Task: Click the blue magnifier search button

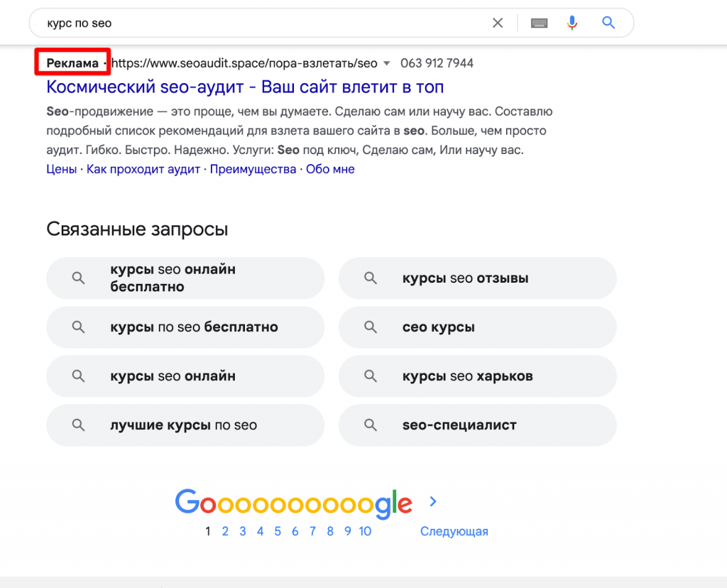Action: tap(608, 23)
